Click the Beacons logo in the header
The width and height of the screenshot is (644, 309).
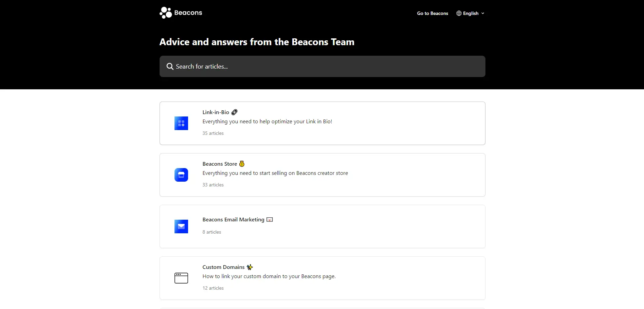coord(181,13)
